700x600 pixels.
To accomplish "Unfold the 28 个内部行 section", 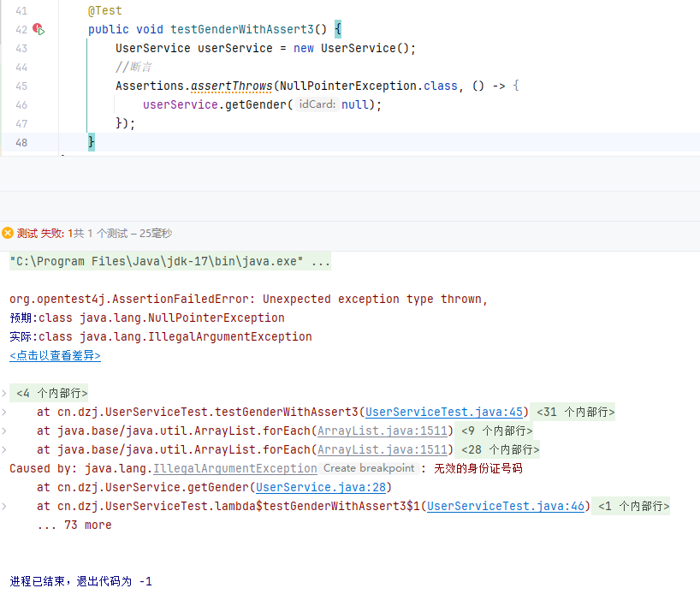I will click(500, 449).
